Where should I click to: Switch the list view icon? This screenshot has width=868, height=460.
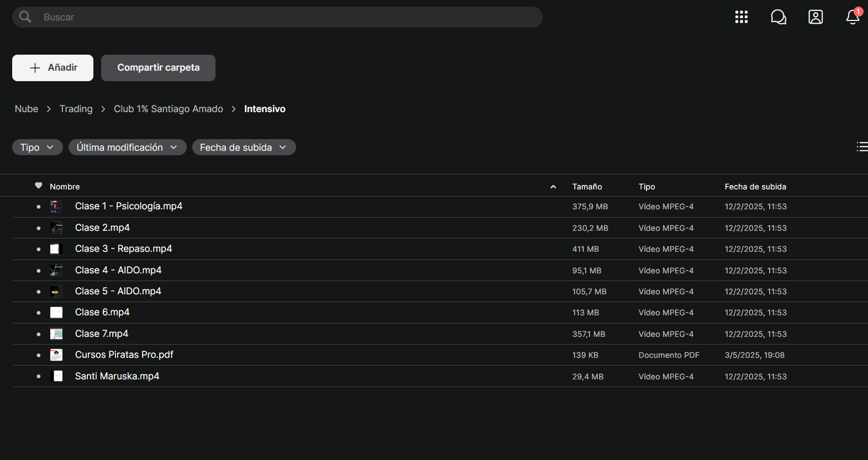click(862, 146)
